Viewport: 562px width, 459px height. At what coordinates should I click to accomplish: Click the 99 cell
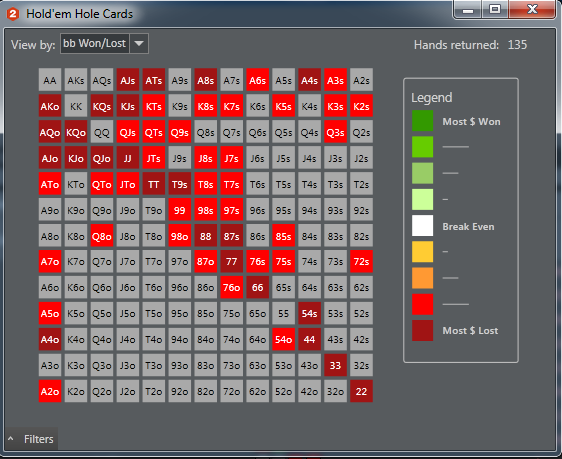(180, 210)
